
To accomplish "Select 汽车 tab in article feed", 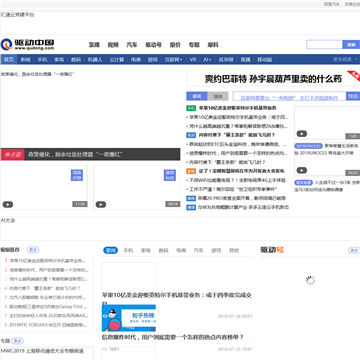I will 199,250.
